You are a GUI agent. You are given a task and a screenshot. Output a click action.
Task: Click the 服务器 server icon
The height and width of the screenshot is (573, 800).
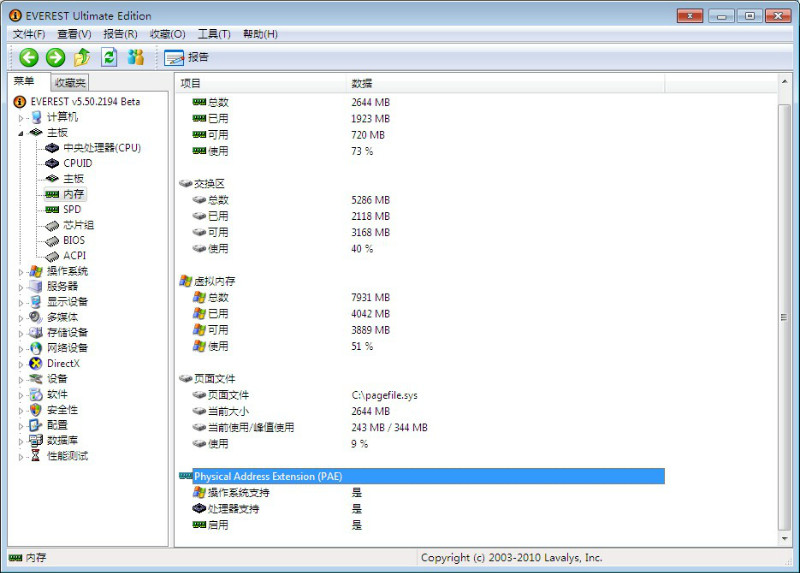pyautogui.click(x=36, y=286)
